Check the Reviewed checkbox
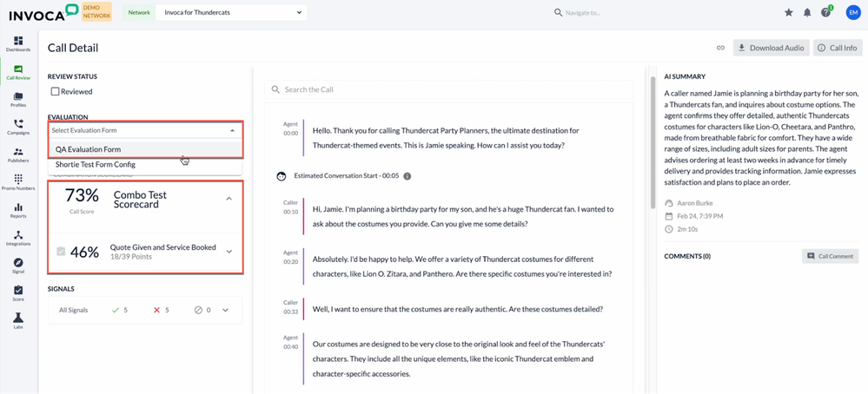This screenshot has width=868, height=394. click(x=56, y=91)
